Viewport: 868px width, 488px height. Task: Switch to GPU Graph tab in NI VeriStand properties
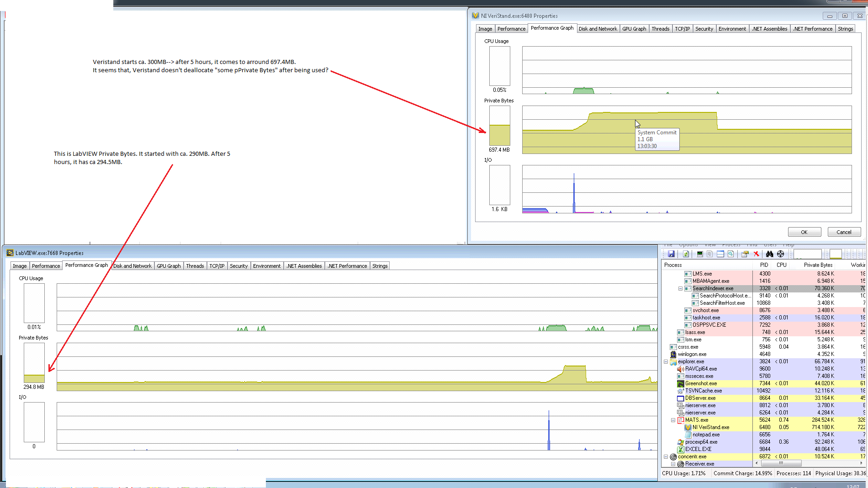[x=634, y=29]
